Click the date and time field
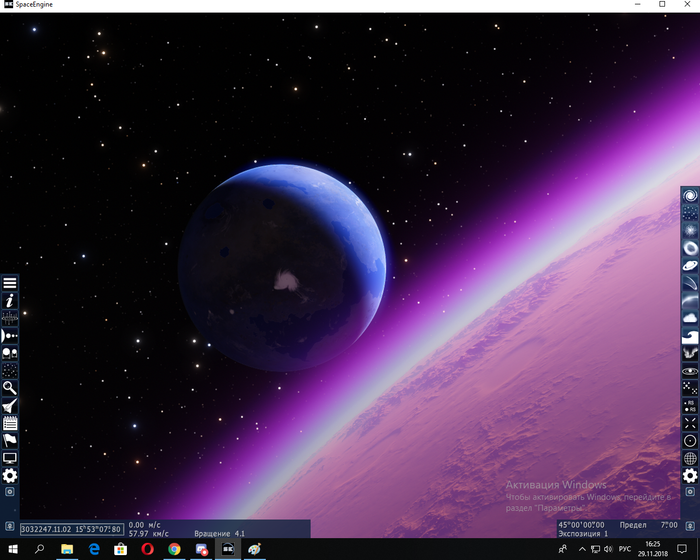 [x=71, y=529]
